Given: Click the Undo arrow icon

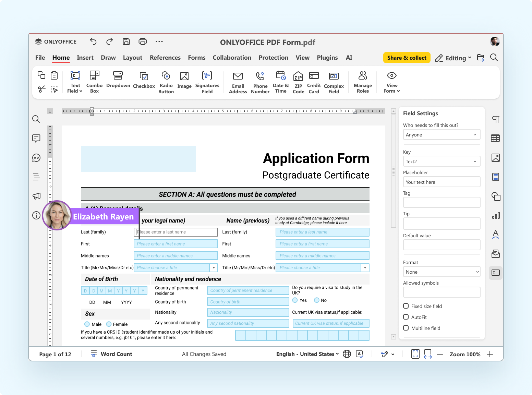Looking at the screenshot, I should coord(93,41).
